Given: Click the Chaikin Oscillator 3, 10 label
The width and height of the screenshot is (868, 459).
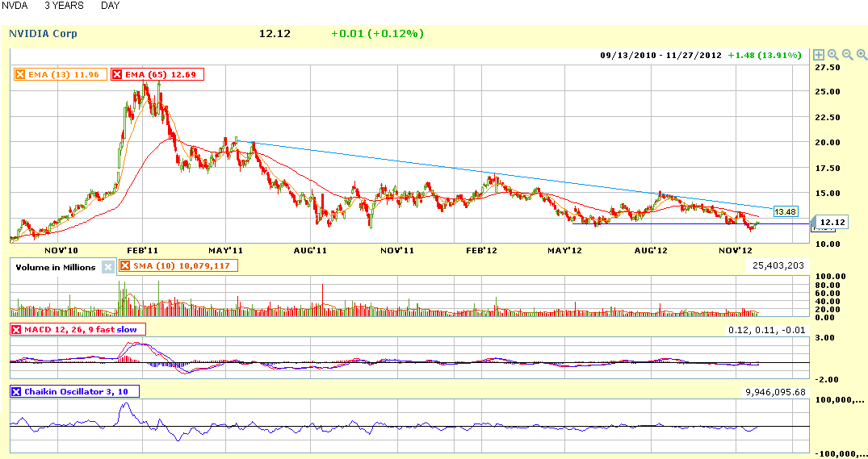Looking at the screenshot, I should (x=76, y=391).
